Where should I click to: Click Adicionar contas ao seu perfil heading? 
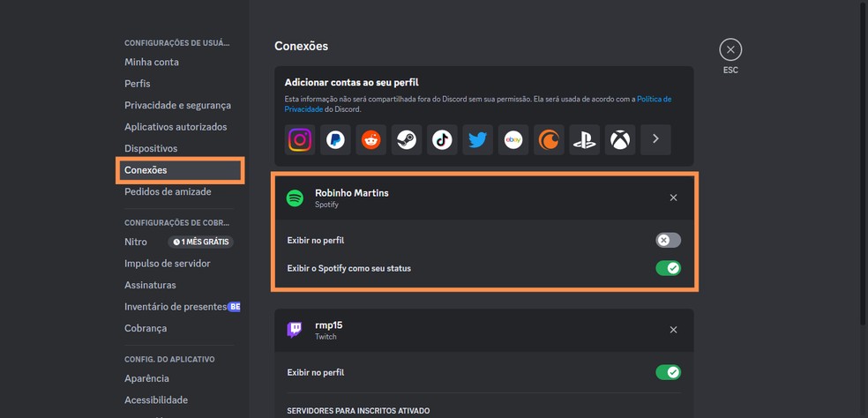click(351, 83)
